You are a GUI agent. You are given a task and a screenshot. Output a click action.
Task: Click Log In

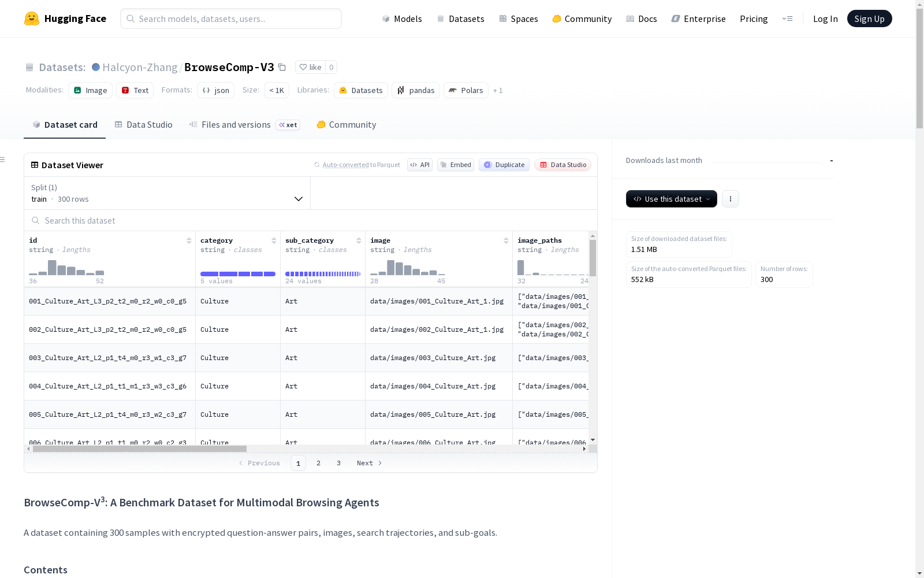tap(825, 18)
